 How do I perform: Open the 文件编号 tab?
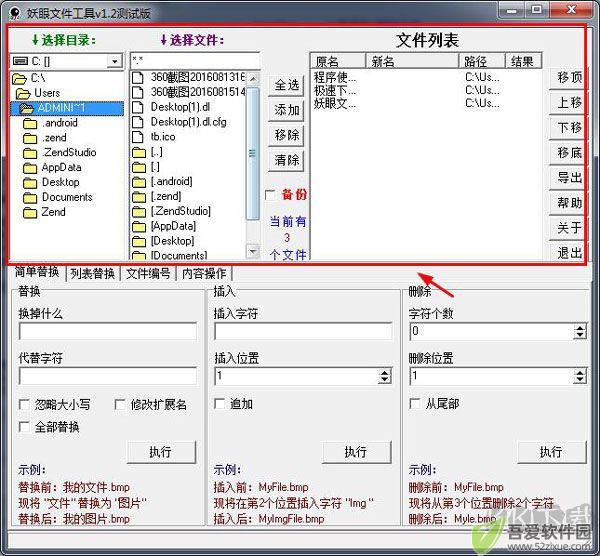pos(148,274)
